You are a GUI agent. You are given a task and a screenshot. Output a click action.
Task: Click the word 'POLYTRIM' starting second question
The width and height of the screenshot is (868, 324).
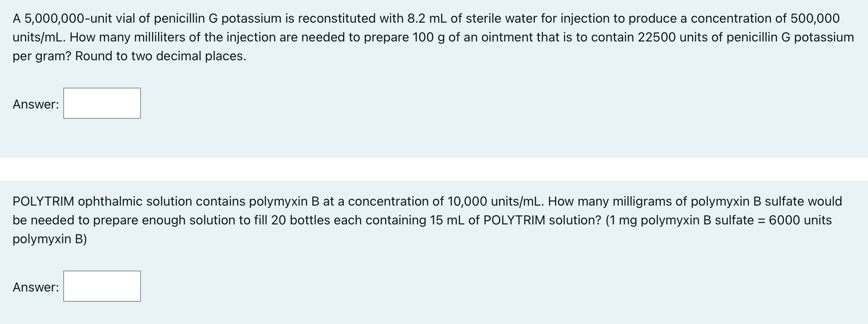coord(44,201)
